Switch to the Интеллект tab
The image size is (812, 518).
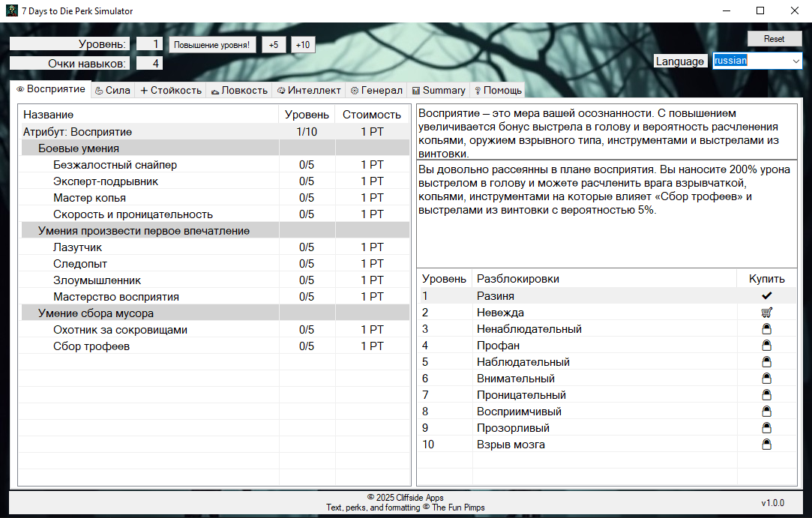point(309,90)
